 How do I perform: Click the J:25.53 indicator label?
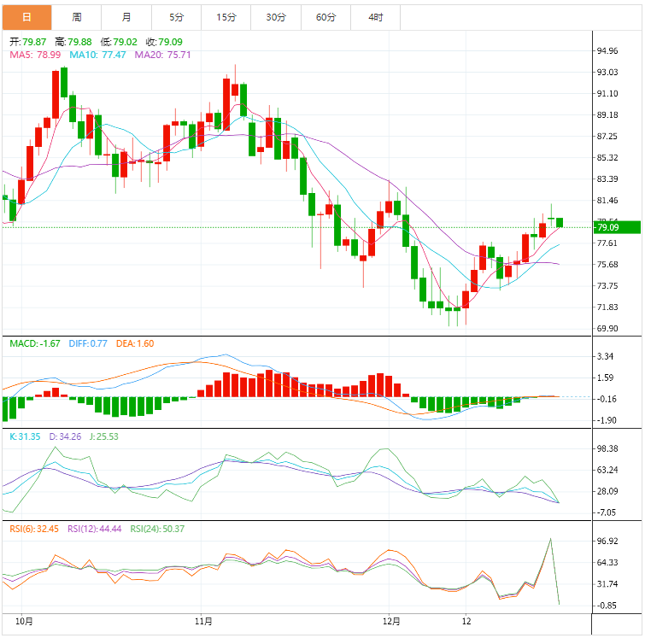click(103, 436)
